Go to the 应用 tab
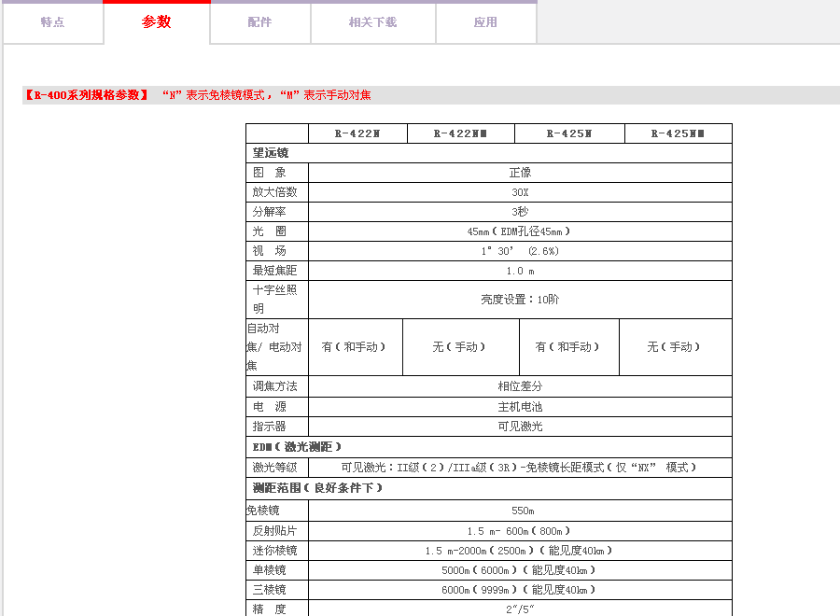Viewport: 840px width, 616px height. tap(485, 22)
